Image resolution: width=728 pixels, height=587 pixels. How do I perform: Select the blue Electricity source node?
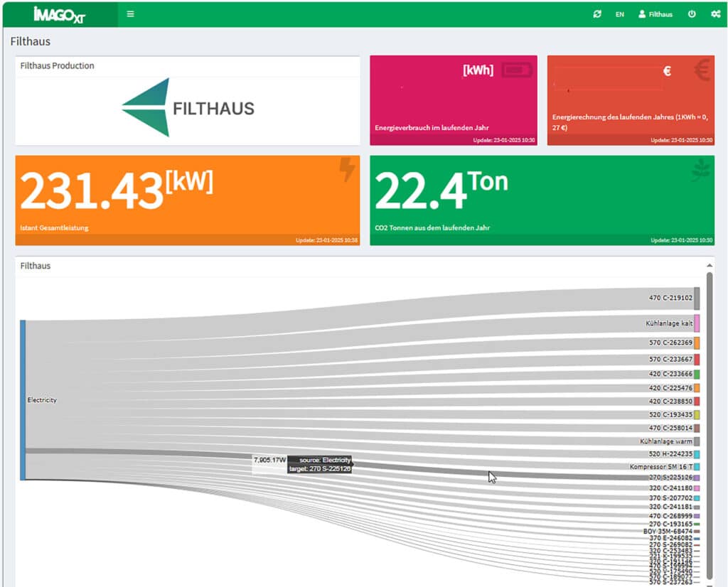coord(23,400)
